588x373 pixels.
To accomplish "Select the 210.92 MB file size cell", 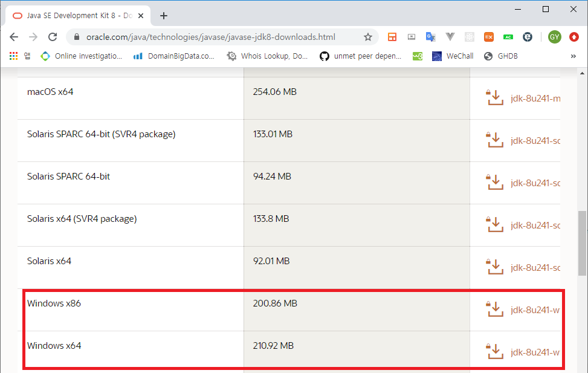I will pyautogui.click(x=273, y=346).
